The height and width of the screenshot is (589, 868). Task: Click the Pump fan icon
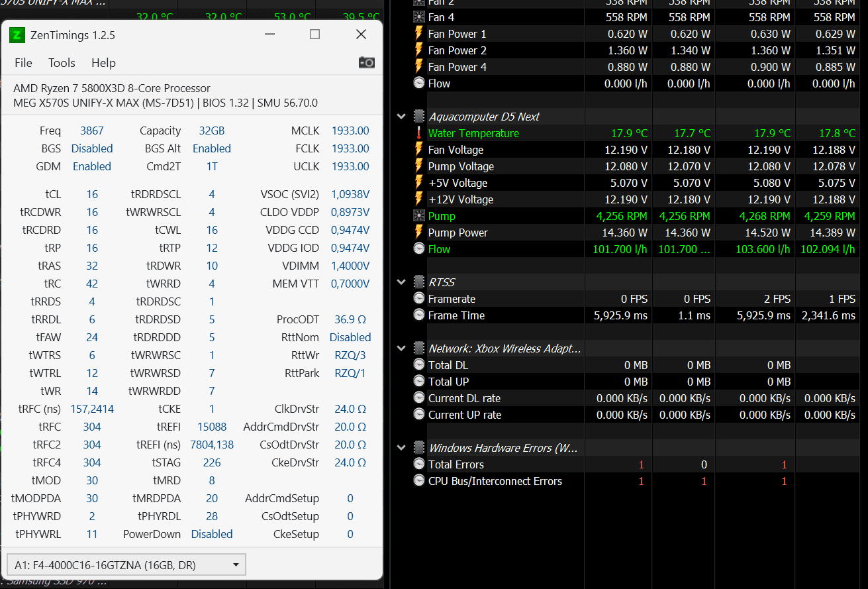pyautogui.click(x=419, y=216)
